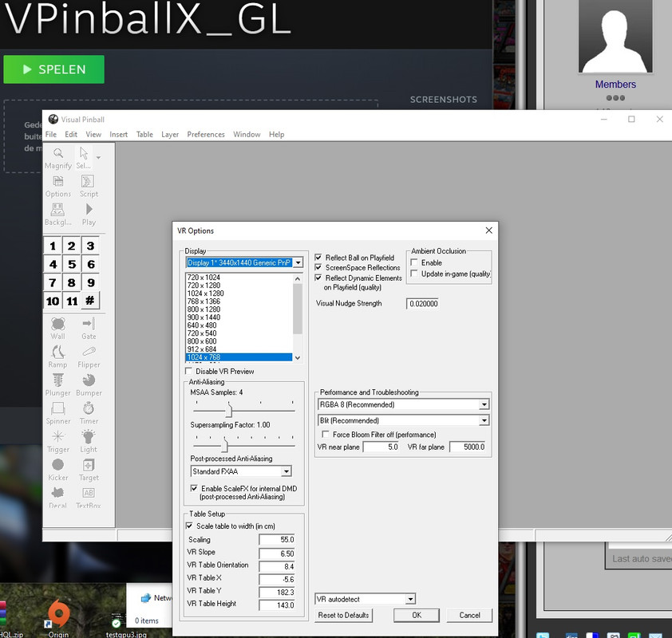Select the Light element tool
Image resolution: width=672 pixels, height=638 pixels.
click(x=89, y=442)
